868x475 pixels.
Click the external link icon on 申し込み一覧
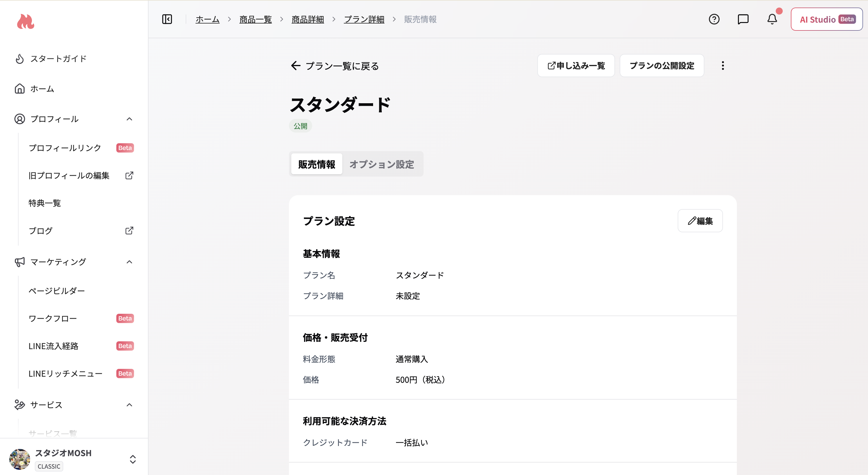[551, 66]
